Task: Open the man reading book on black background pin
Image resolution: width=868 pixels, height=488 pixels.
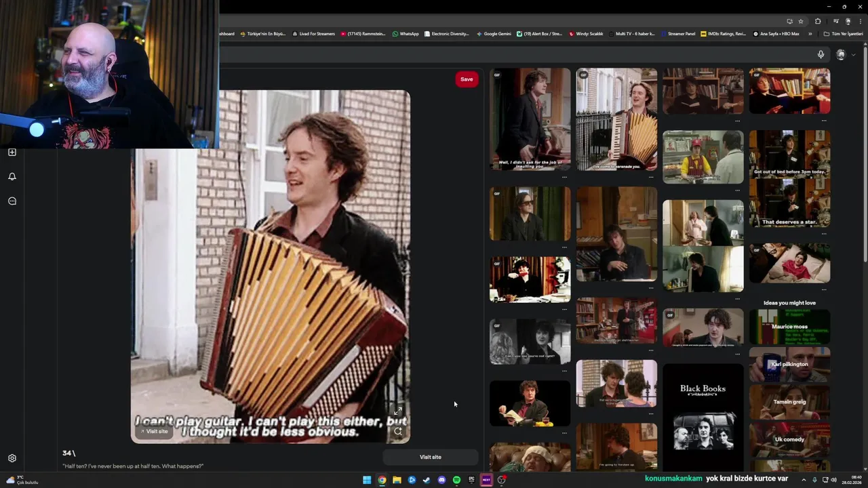Action: pyautogui.click(x=530, y=403)
